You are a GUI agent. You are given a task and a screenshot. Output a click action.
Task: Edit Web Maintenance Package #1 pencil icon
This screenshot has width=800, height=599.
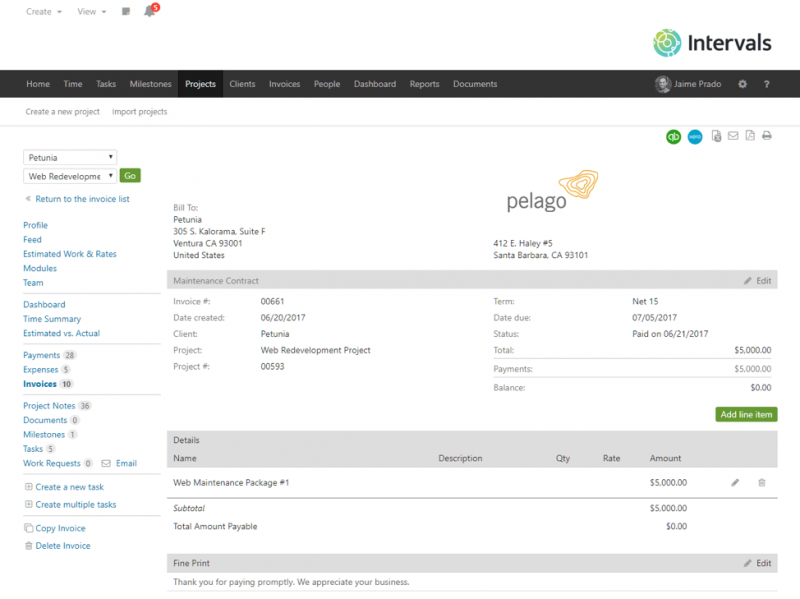[735, 483]
